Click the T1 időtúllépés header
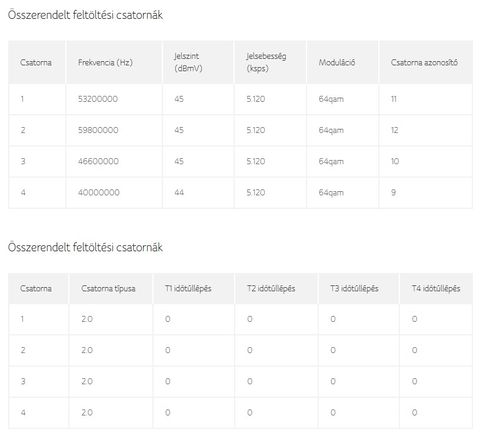 (x=188, y=288)
